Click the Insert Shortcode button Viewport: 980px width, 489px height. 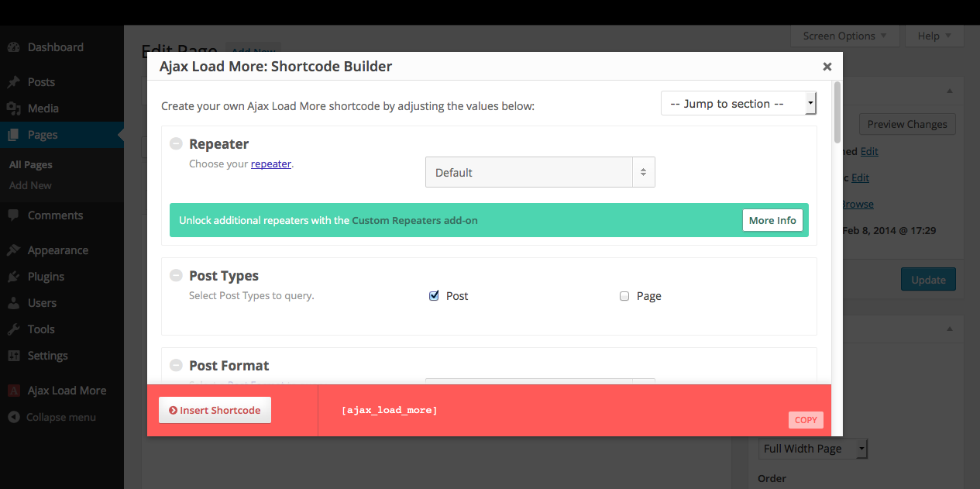(215, 410)
